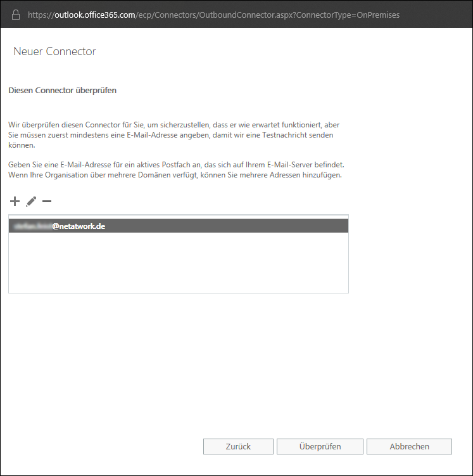Click the line "Wenn Ihre Organisation über mehrere Domänen"
The image size is (473, 476).
pyautogui.click(x=175, y=175)
